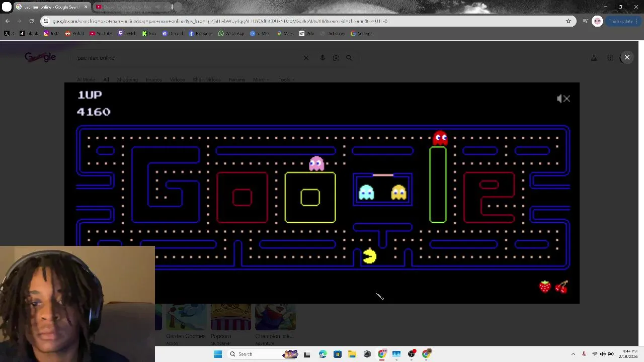
Task: Click the 1UP label
Action: tap(90, 95)
